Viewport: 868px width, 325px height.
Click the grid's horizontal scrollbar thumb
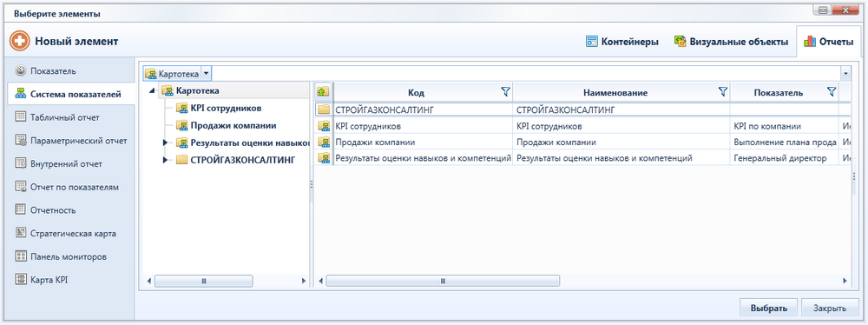coord(443,282)
